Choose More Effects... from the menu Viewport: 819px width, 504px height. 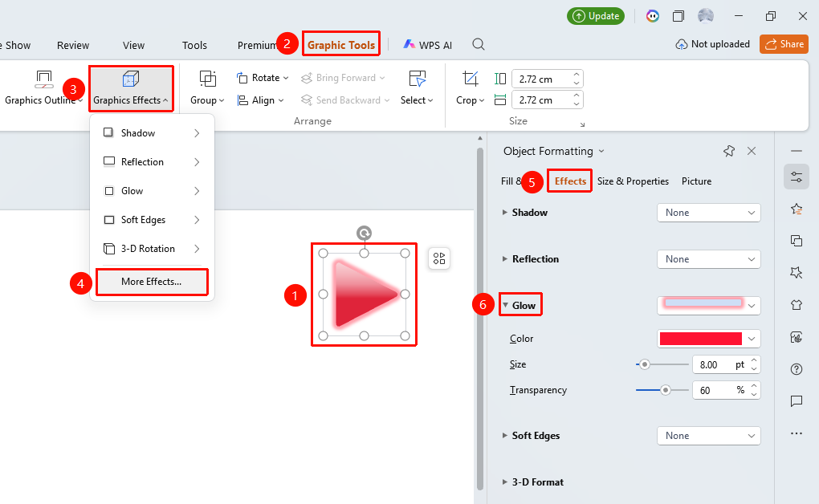(x=152, y=282)
